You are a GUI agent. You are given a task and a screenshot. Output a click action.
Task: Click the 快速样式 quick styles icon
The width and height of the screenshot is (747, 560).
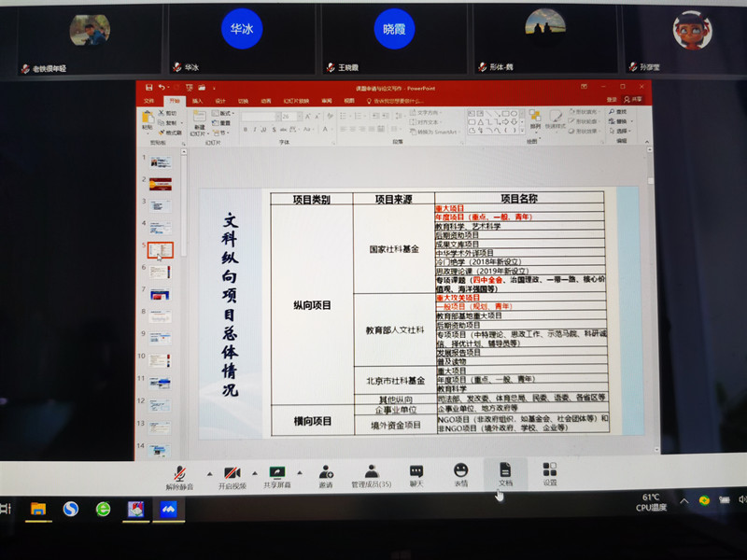555,119
